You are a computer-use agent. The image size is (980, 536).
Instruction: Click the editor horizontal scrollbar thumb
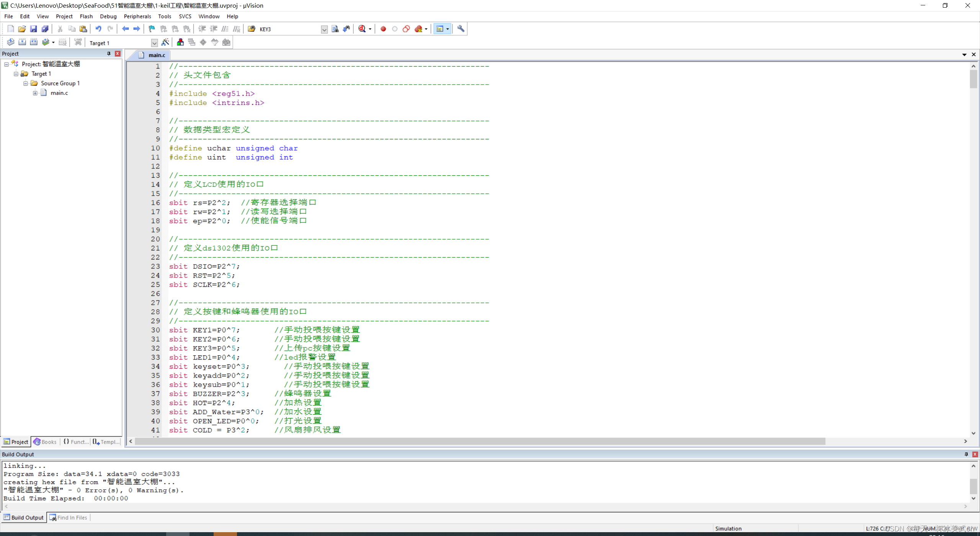point(480,441)
